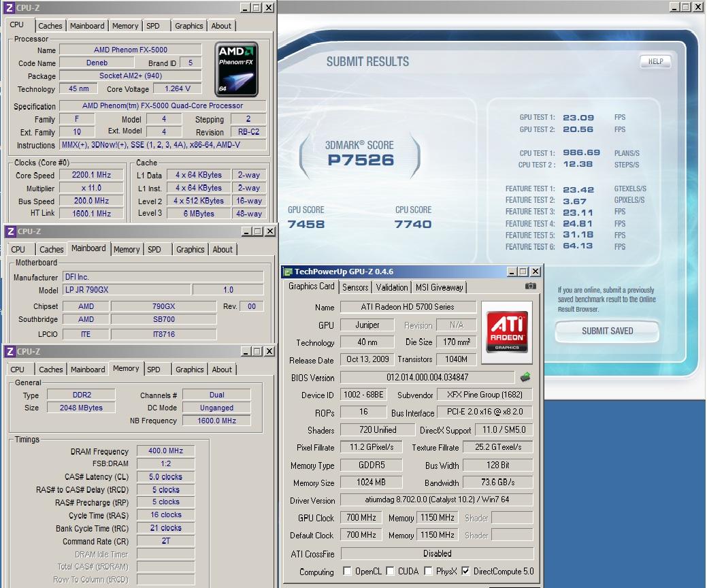
Task: Click the BIOS Version field in GPU-Z
Action: click(427, 377)
